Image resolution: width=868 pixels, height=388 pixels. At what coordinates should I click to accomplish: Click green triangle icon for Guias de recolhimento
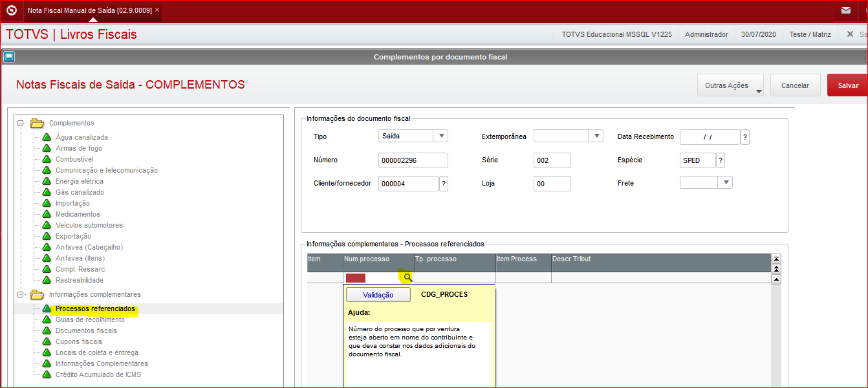click(x=47, y=319)
